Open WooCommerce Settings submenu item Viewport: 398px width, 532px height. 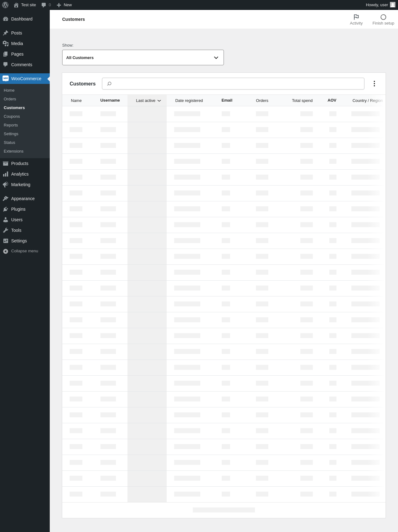(x=11, y=134)
